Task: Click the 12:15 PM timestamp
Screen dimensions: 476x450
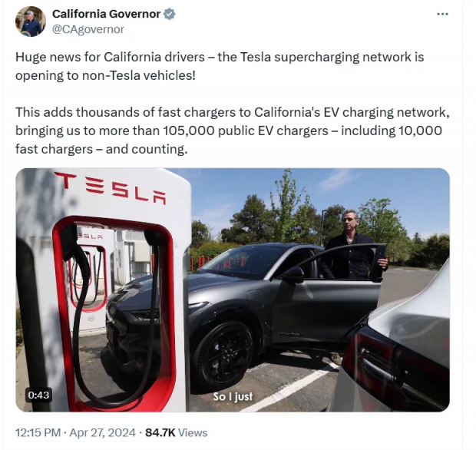Action: 38,432
